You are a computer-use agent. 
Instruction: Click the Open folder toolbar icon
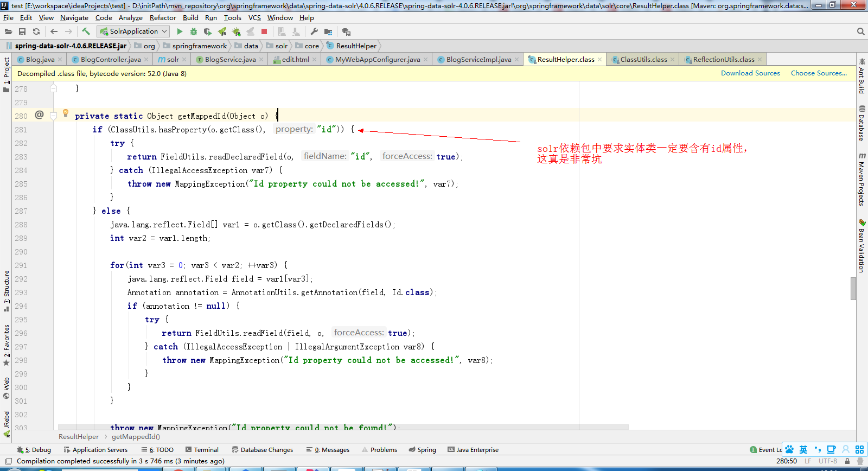pos(8,31)
